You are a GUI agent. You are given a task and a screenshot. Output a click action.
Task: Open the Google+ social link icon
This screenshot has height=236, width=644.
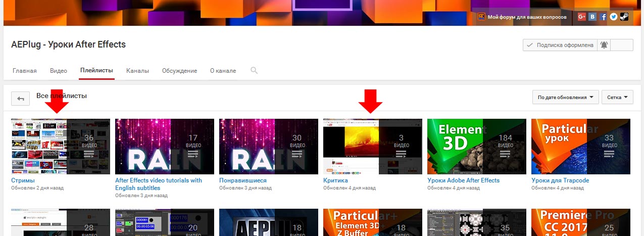pos(582,17)
